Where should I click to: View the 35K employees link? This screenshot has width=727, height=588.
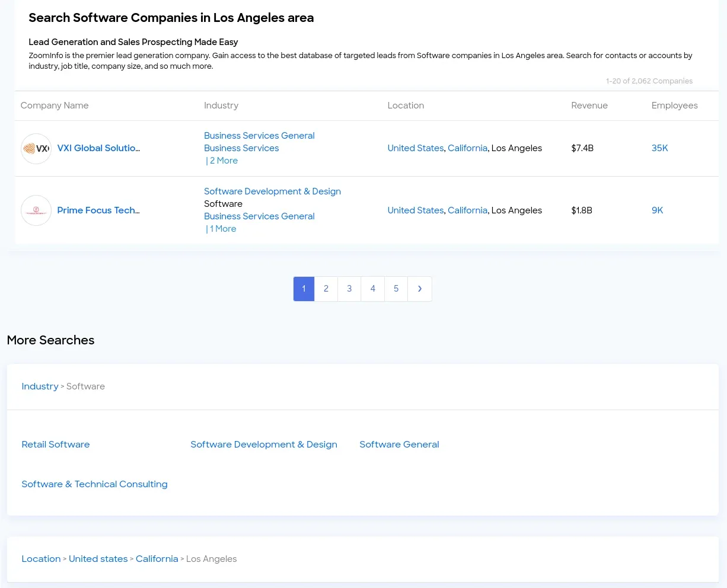click(x=659, y=148)
